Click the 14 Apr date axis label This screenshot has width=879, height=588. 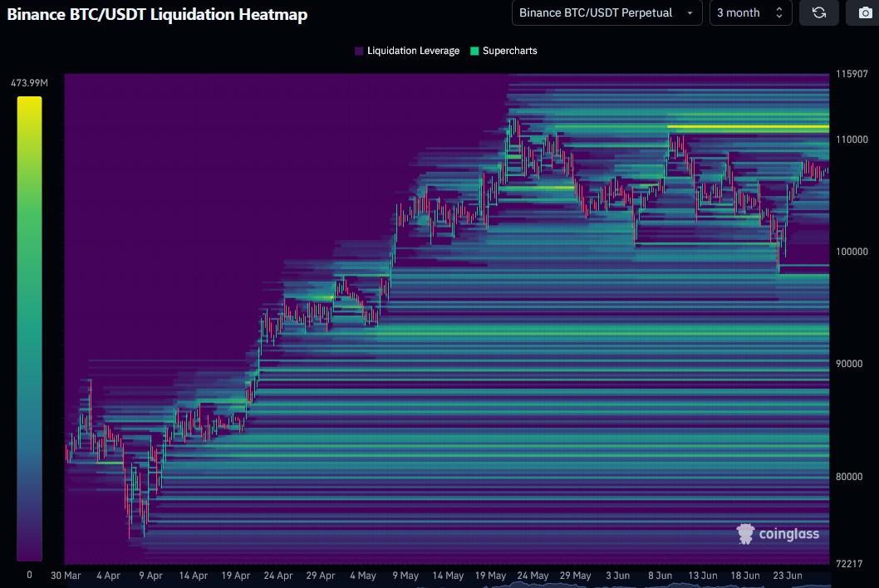(193, 576)
